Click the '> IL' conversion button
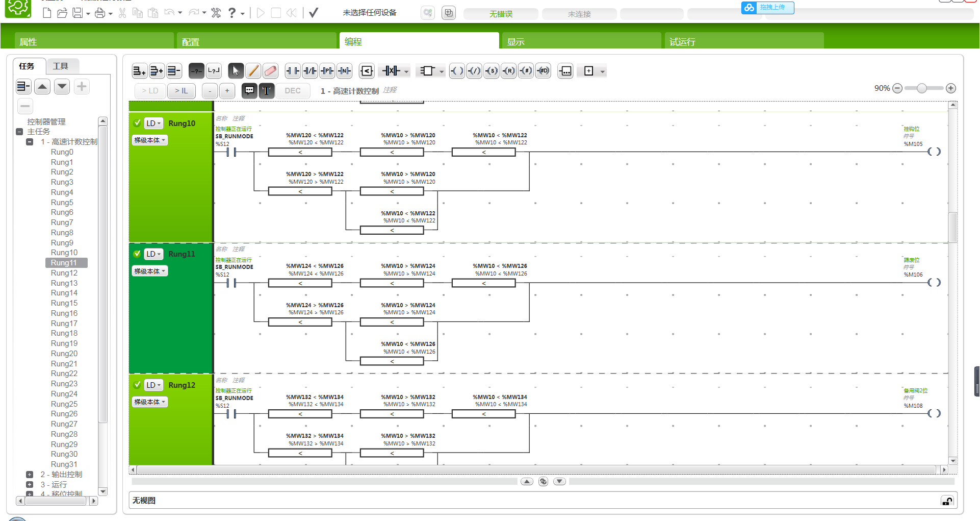 click(182, 91)
